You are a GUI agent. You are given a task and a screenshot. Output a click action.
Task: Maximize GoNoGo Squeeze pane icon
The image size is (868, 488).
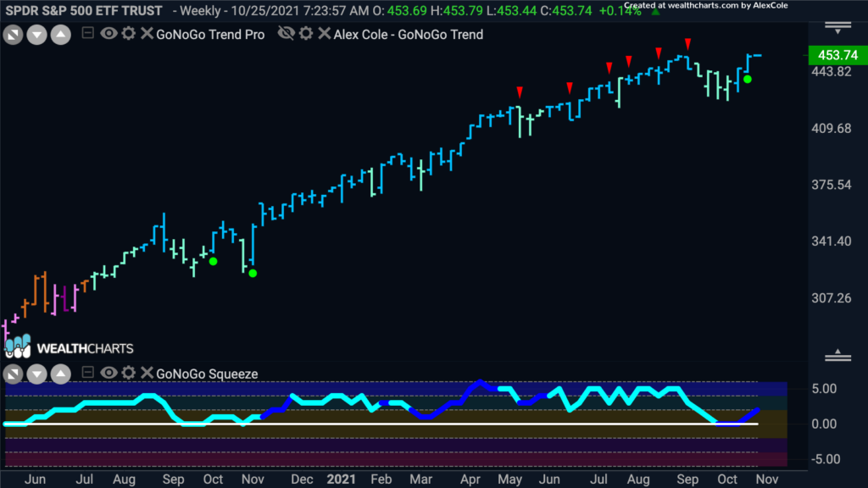pos(13,374)
